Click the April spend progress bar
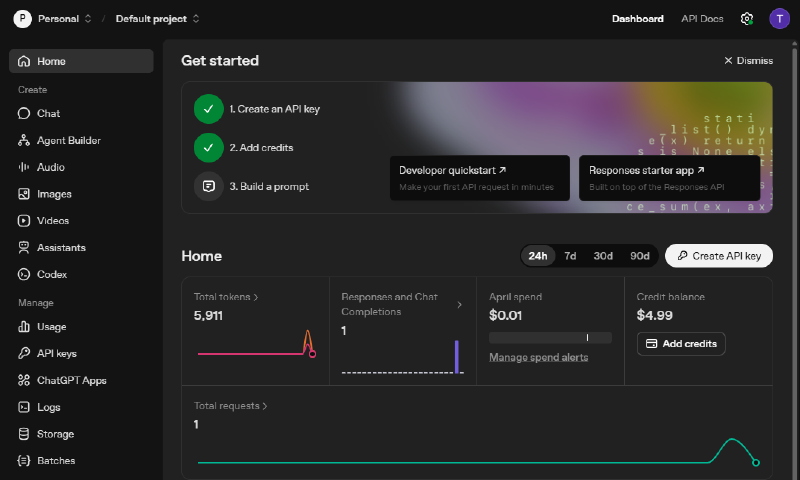The image size is (800, 480). tap(550, 338)
